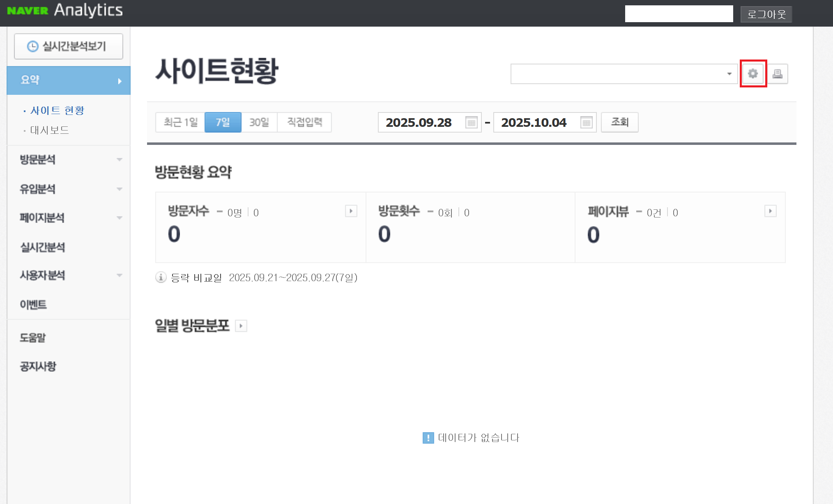Click the info icon beside 등락 비교일
This screenshot has width=833, height=504.
pyautogui.click(x=161, y=277)
